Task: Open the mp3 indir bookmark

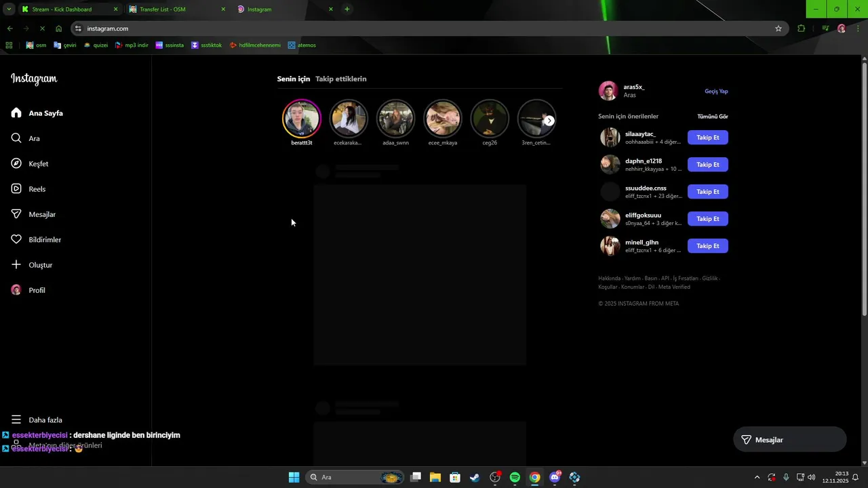Action: pyautogui.click(x=132, y=45)
